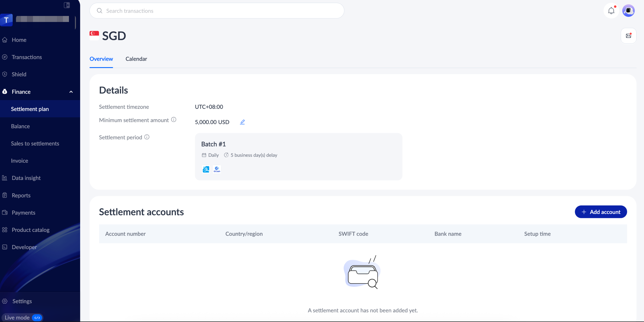
Task: Open the user profile avatar
Action: [628, 10]
